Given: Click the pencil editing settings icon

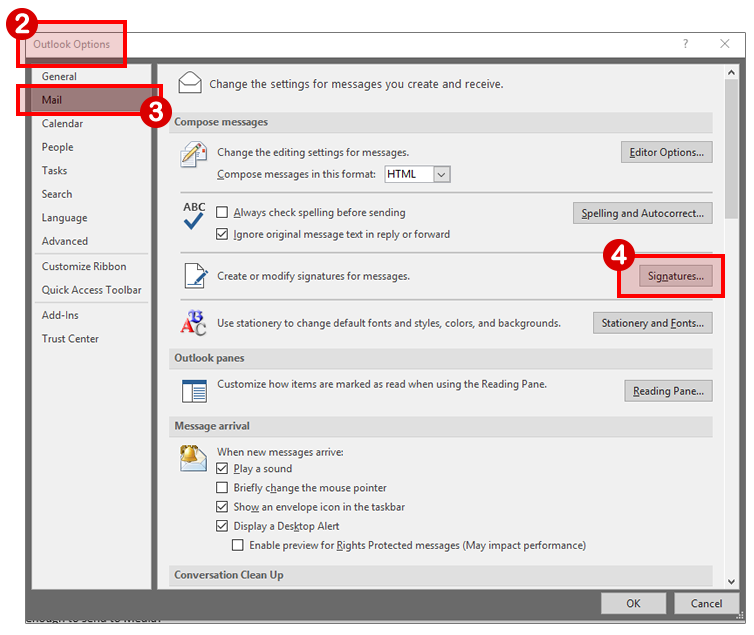Looking at the screenshot, I should 193,154.
